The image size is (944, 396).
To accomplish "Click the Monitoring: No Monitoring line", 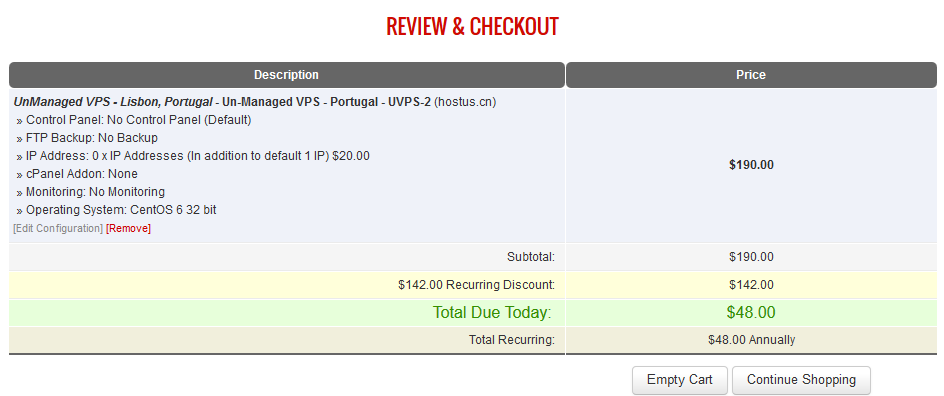I will (x=91, y=192).
